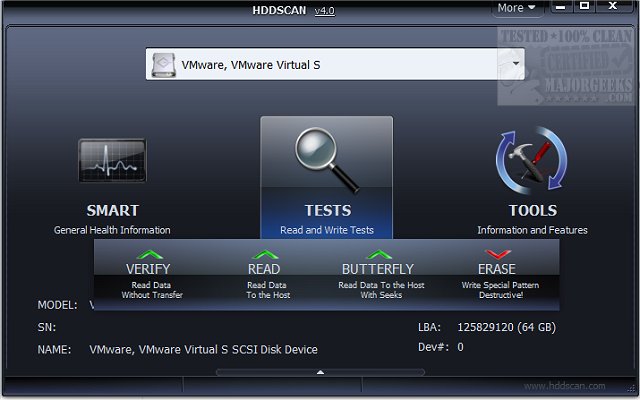Click the green arrow above READ
The height and width of the screenshot is (400, 640).
265,254
